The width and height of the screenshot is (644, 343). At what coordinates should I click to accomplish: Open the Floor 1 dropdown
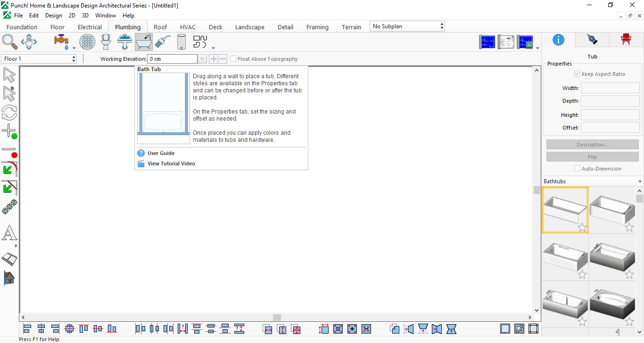click(x=39, y=59)
